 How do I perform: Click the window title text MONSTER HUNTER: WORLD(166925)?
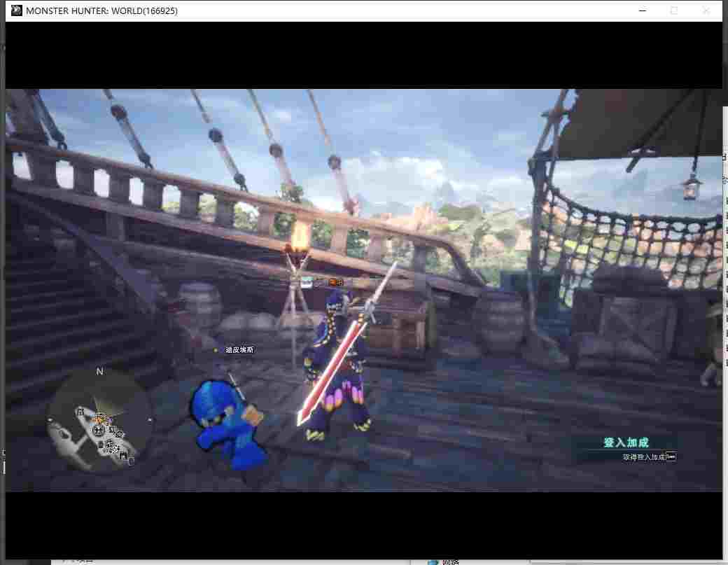(101, 11)
